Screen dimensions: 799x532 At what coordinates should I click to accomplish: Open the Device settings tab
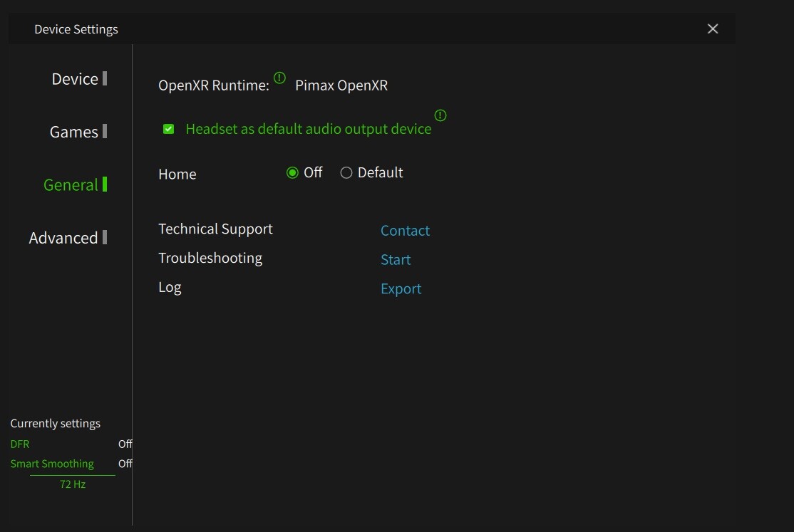click(x=75, y=79)
